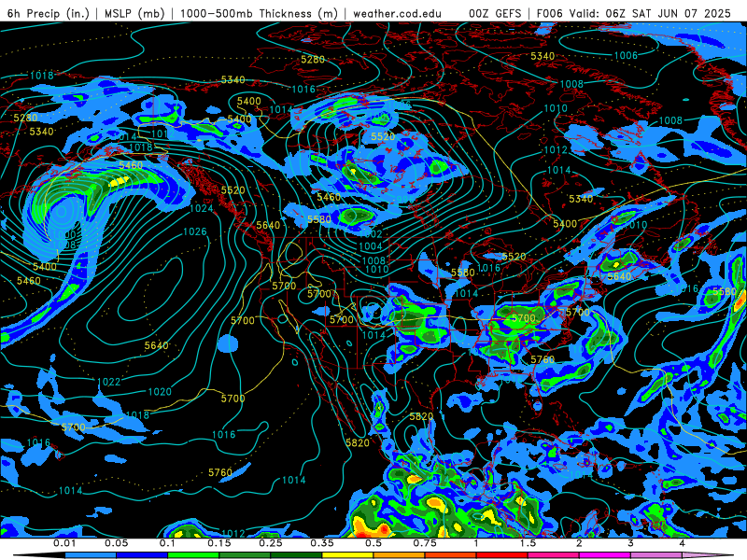The height and width of the screenshot is (560, 747).
Task: Click the medium green 0.15 color bar segment
Action: click(245, 555)
